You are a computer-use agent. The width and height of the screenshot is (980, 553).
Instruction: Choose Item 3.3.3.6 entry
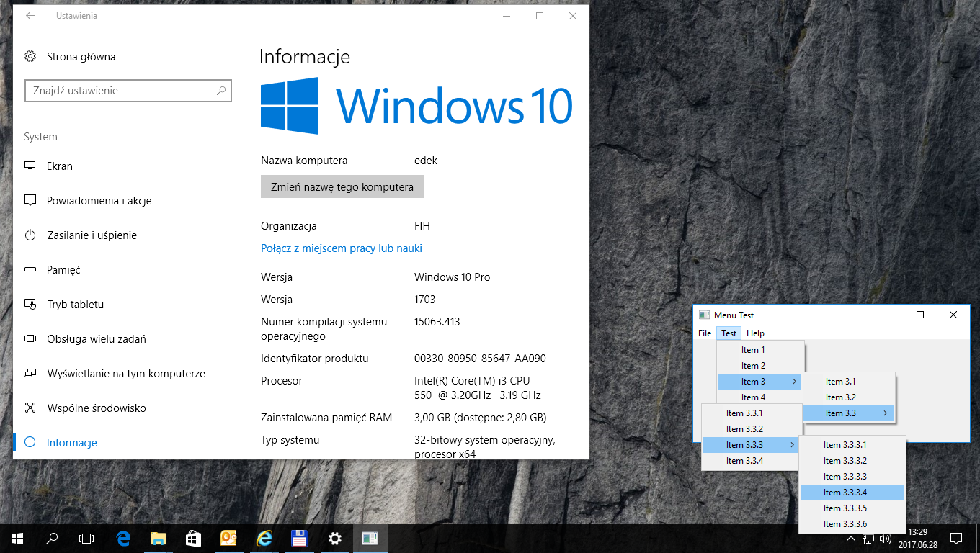pos(852,524)
